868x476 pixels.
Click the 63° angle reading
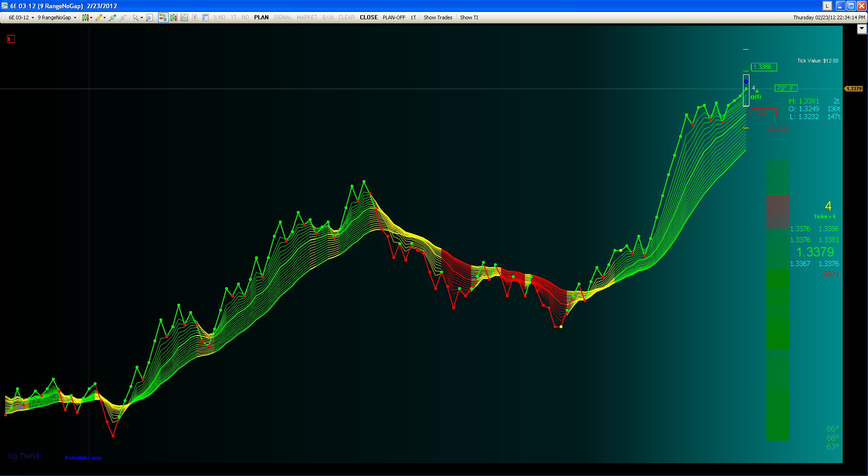[x=833, y=447]
